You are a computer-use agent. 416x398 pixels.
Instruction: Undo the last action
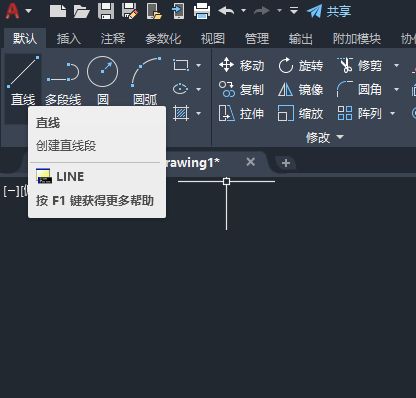(226, 11)
